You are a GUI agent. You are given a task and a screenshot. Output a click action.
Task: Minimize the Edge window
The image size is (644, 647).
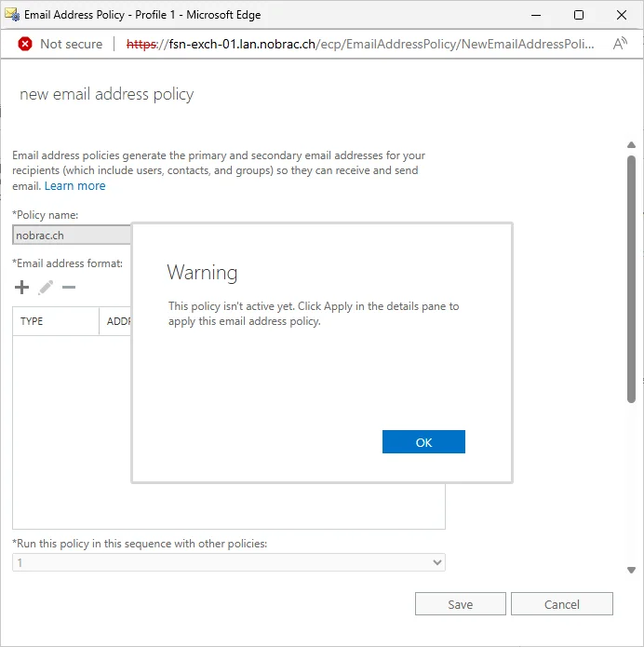[x=536, y=15]
